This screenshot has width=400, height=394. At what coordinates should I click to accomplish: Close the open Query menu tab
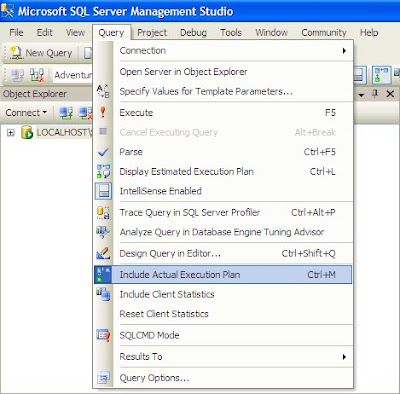click(111, 32)
